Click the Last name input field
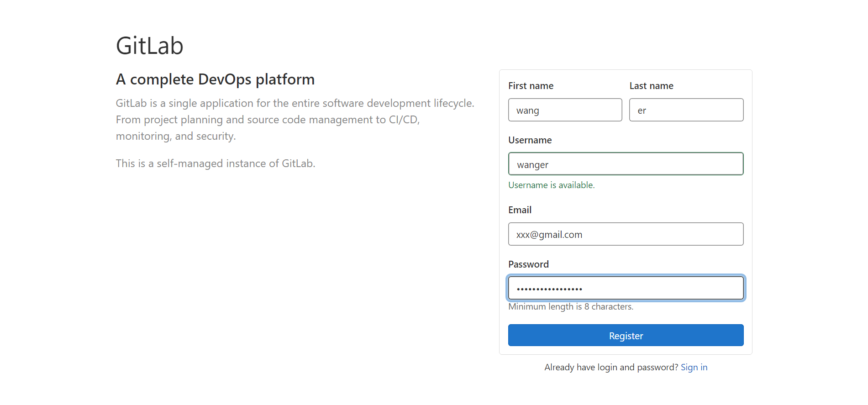The height and width of the screenshot is (405, 868). point(686,110)
